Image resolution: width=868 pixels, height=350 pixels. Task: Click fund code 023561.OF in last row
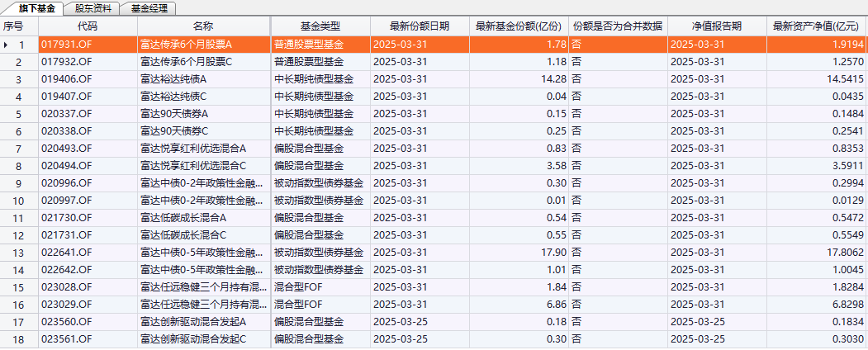point(66,339)
